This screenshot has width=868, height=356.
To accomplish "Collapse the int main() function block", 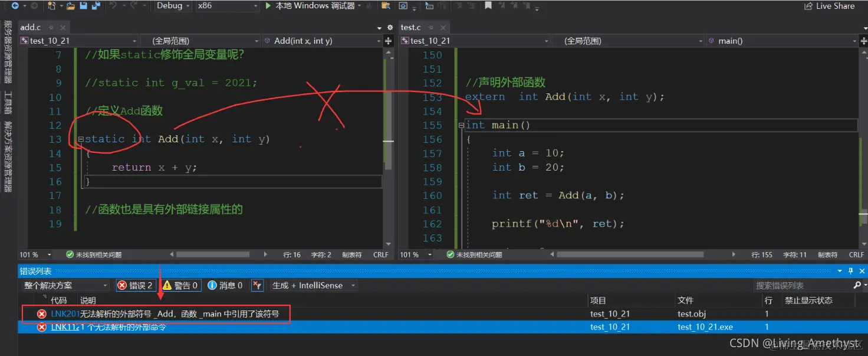I will pyautogui.click(x=461, y=125).
